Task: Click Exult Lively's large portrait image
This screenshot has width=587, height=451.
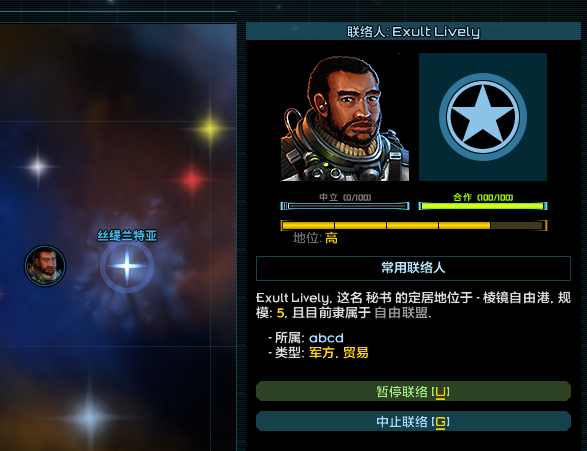Action: (345, 118)
